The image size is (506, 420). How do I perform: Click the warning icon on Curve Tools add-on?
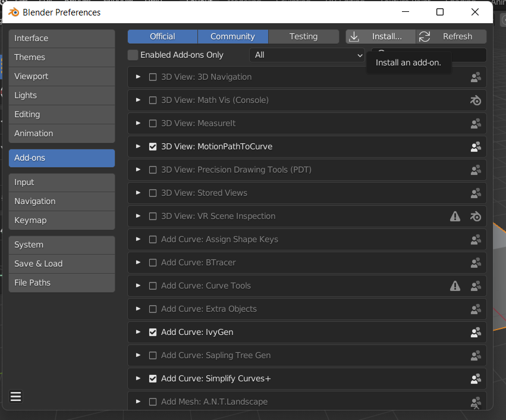point(455,286)
